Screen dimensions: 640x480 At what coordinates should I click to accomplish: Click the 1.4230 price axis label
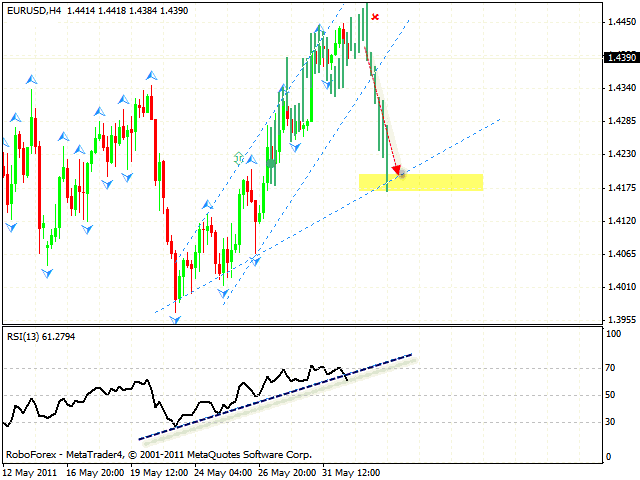[622, 154]
